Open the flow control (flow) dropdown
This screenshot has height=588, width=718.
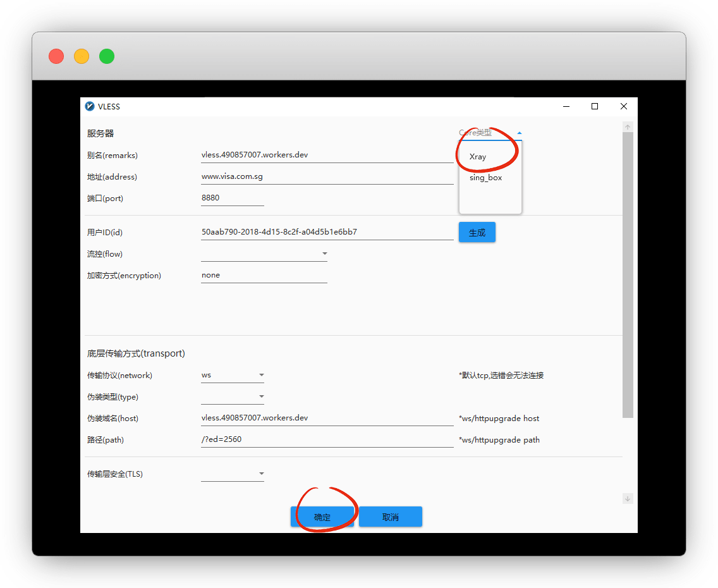[x=324, y=254]
